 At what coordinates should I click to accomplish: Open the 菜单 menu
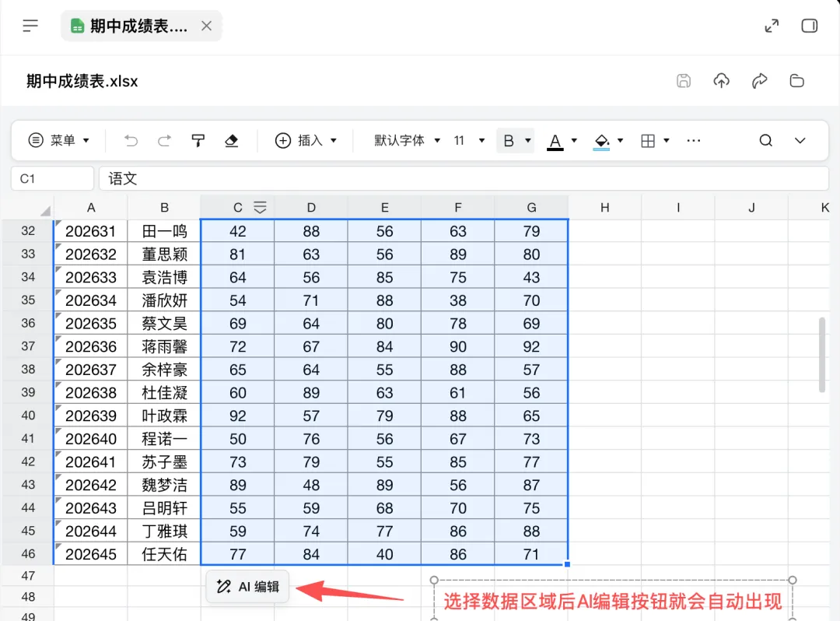click(x=58, y=140)
